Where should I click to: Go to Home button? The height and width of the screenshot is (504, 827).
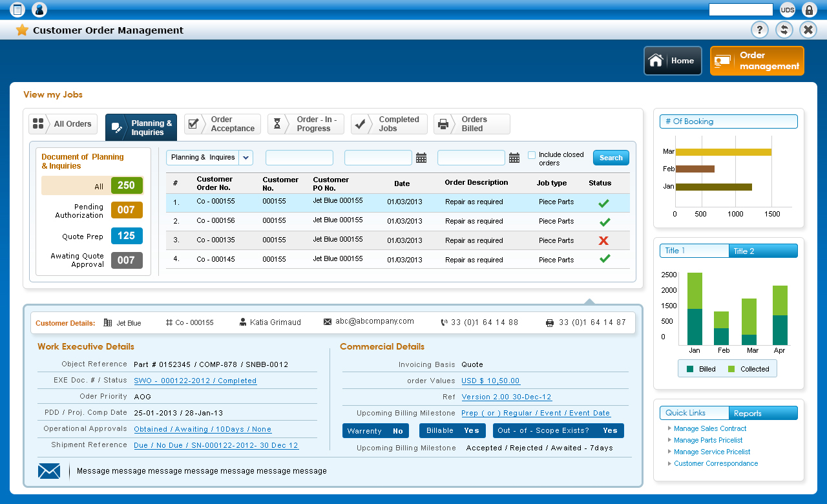click(x=673, y=61)
